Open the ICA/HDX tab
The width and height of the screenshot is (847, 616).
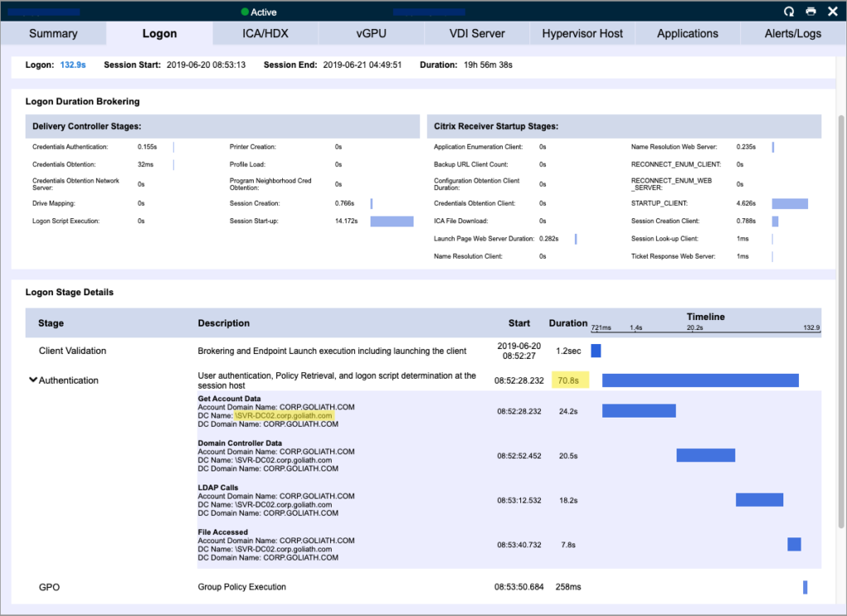pos(265,33)
